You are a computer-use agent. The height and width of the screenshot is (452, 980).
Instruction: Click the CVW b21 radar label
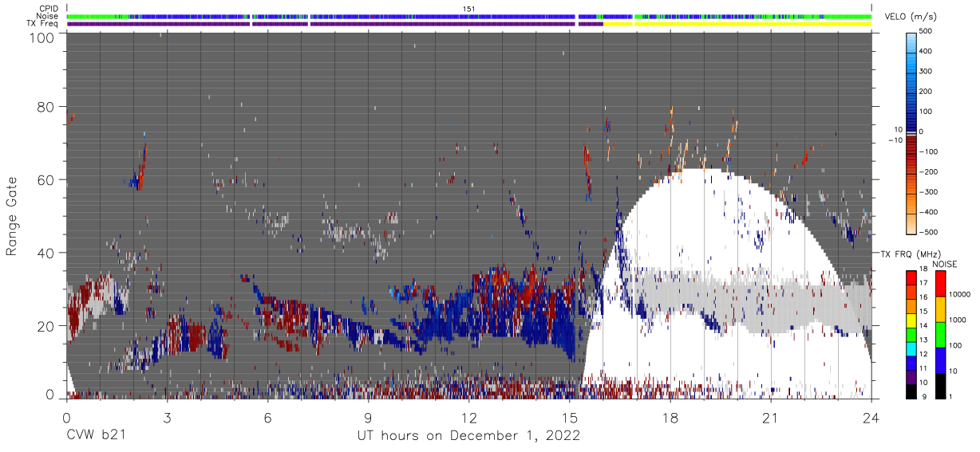tap(96, 436)
